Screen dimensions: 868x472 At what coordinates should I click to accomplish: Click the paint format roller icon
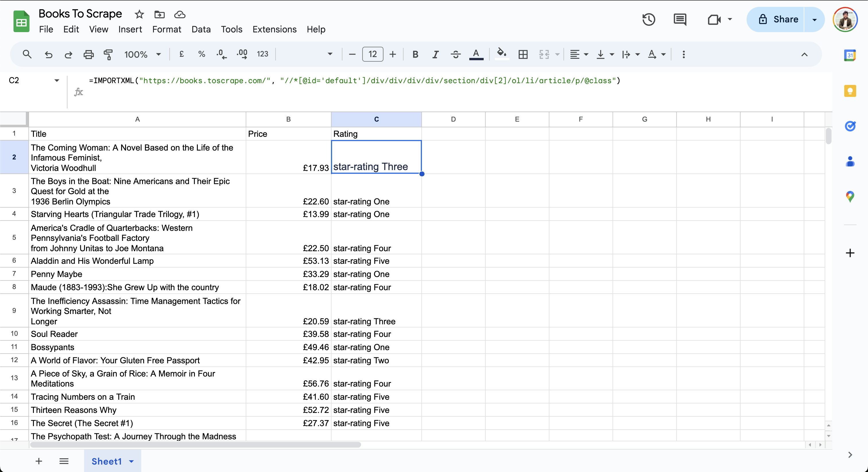(108, 54)
